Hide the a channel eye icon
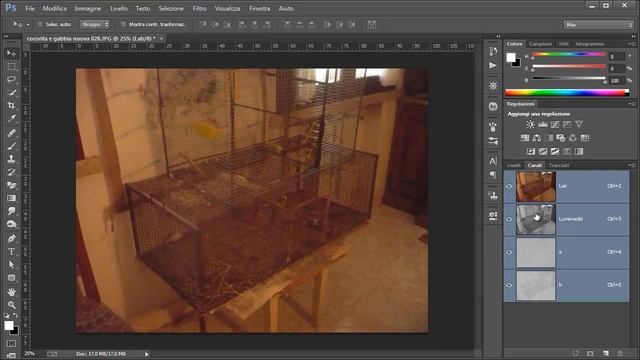 pos(509,252)
